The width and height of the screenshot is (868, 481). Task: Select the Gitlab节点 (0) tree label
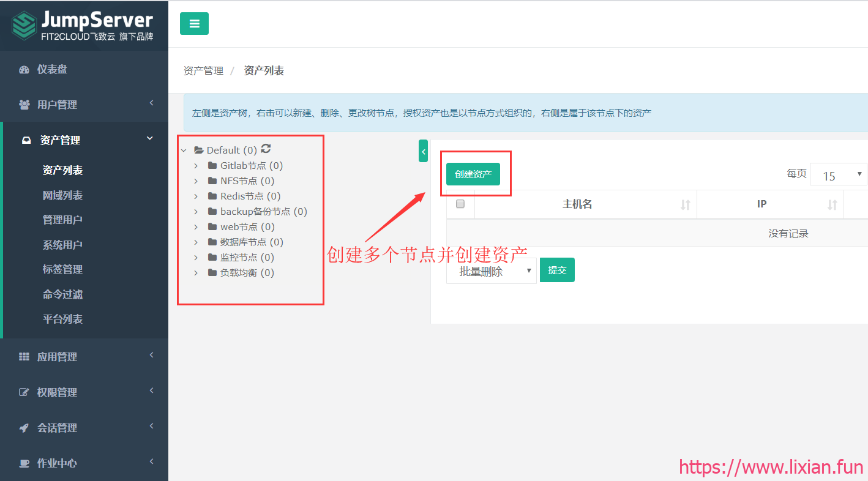[252, 165]
